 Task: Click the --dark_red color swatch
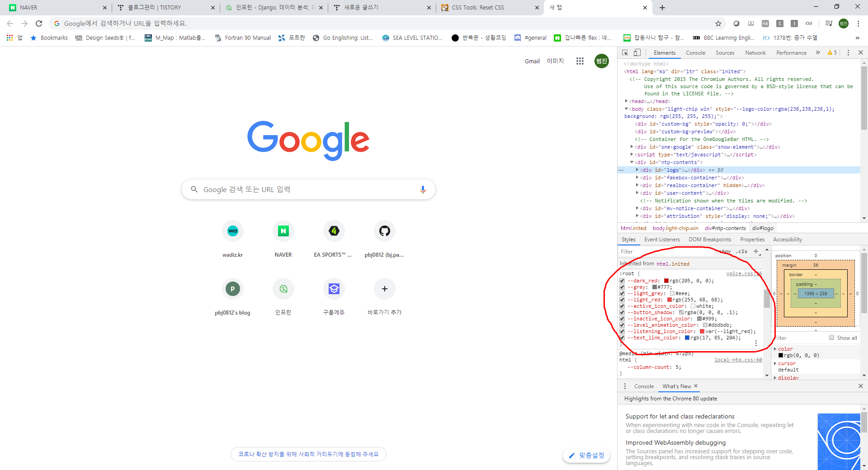click(x=666, y=281)
